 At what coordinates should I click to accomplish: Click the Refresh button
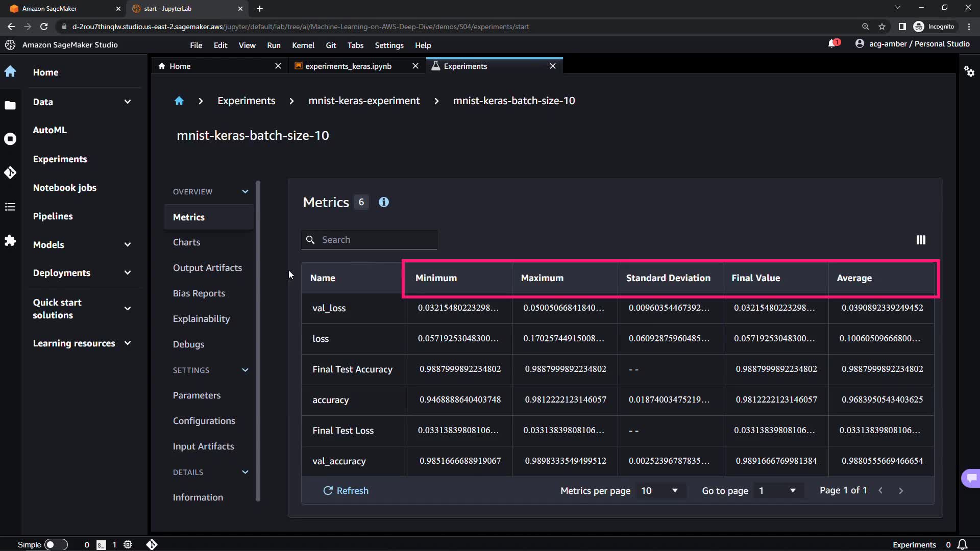click(346, 490)
